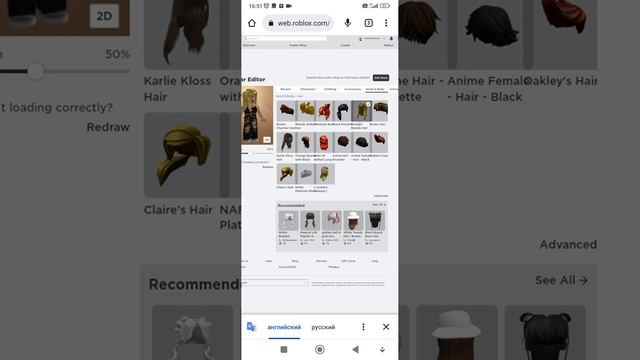Switch to the Recent tab

[286, 89]
